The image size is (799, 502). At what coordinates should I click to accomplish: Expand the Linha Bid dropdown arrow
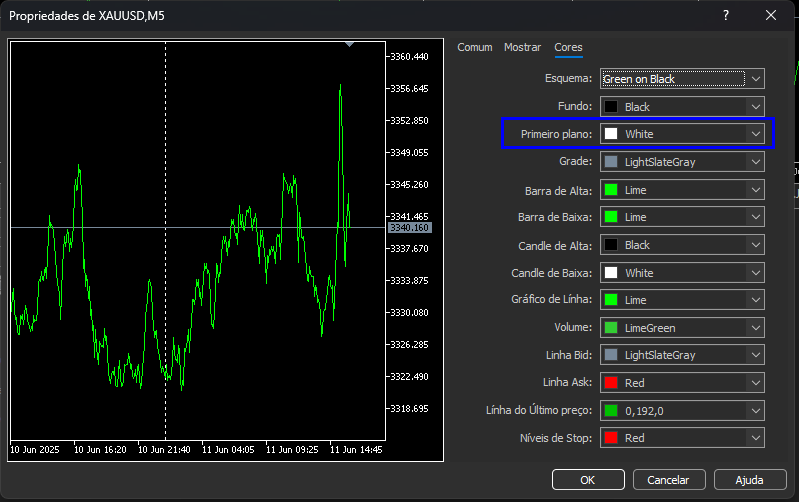pyautogui.click(x=756, y=355)
